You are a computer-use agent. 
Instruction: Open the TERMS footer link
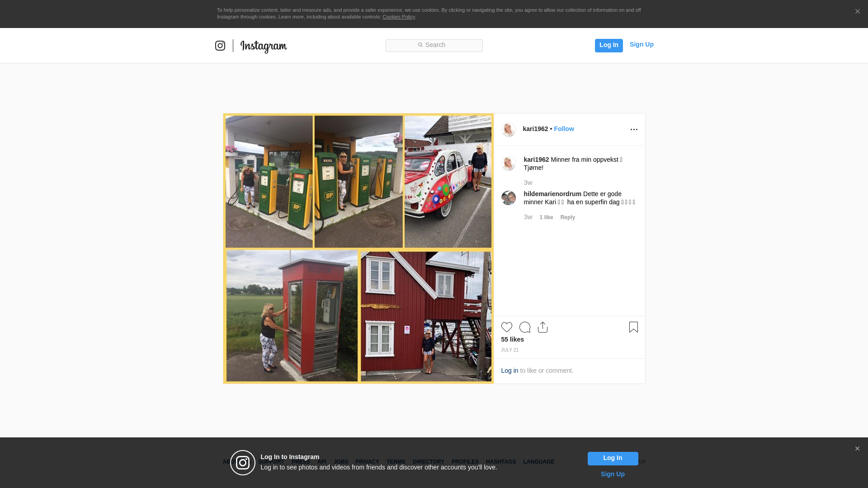(x=396, y=462)
